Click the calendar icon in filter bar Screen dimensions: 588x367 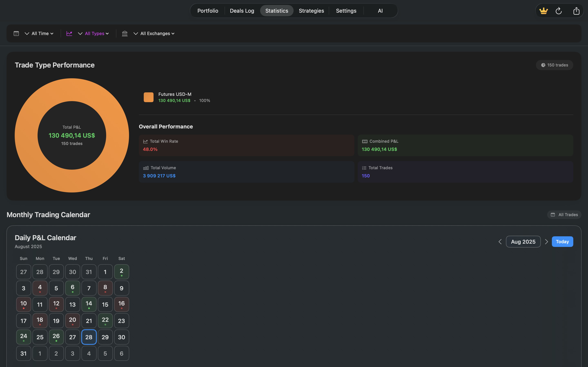point(16,33)
